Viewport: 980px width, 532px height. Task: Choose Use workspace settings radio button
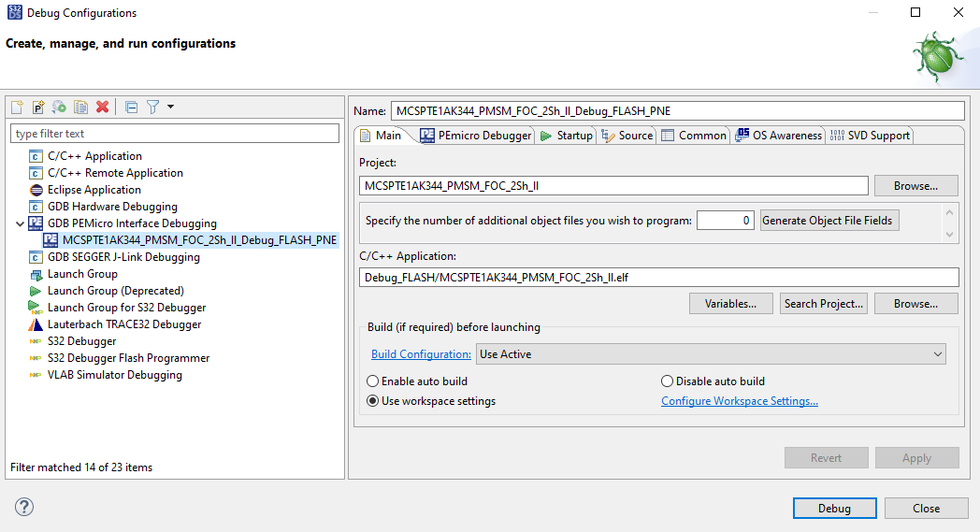pos(373,401)
